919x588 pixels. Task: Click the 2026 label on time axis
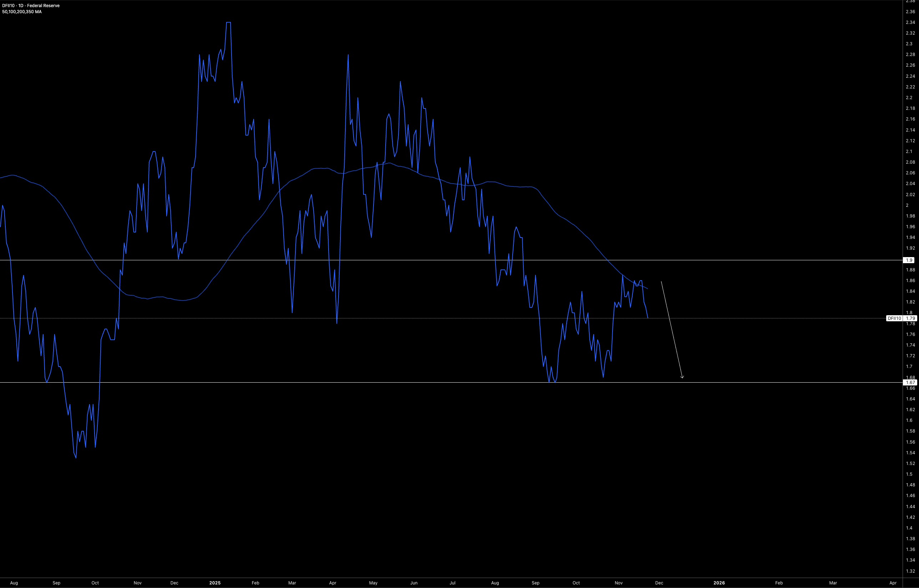point(719,583)
